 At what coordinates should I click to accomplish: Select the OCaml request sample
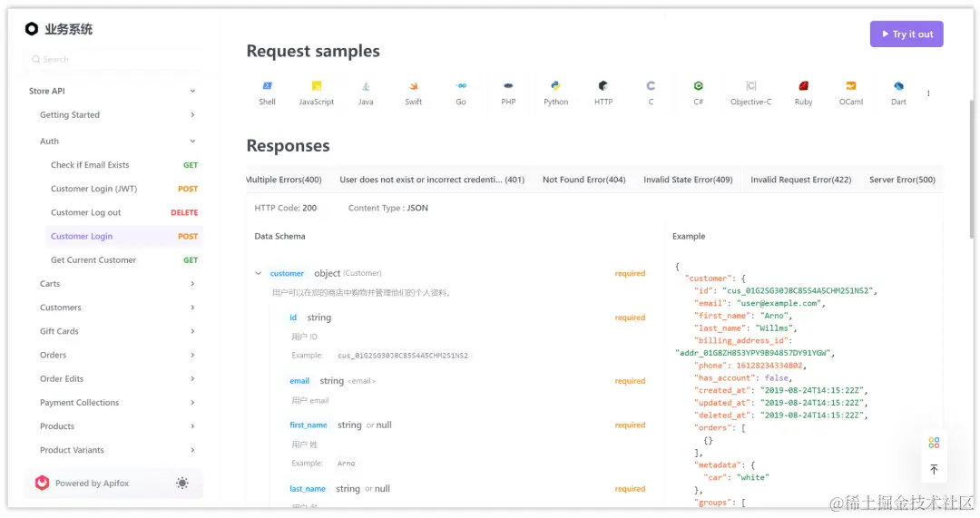(x=850, y=93)
